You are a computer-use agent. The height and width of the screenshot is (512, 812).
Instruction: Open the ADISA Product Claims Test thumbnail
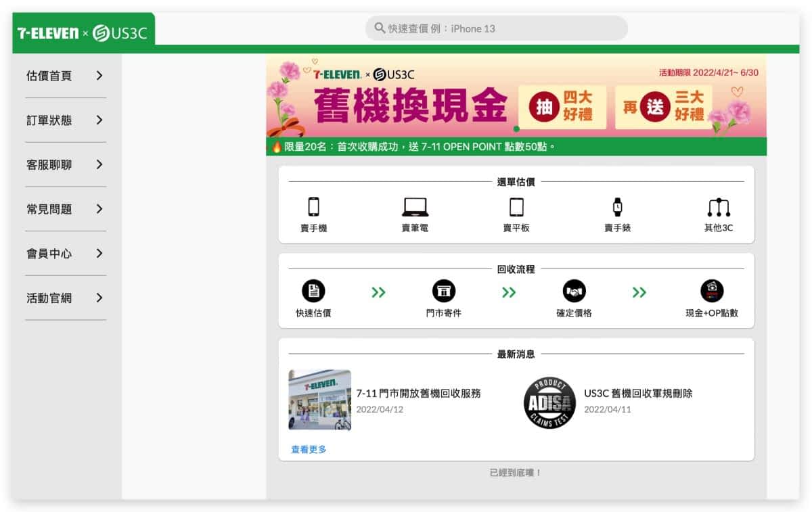point(549,402)
